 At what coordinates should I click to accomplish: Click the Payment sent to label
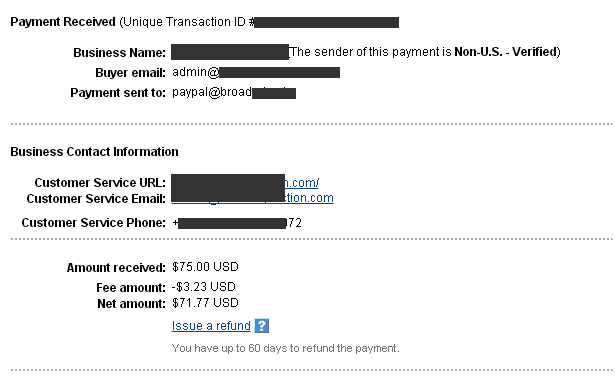118,93
